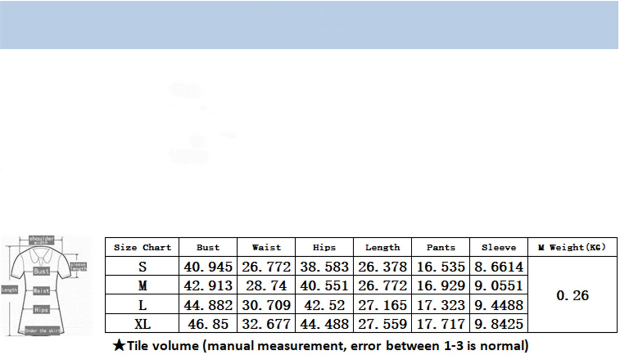Click the light blue banner at the top
Viewport: 620px width, 364px height.
coord(310,25)
